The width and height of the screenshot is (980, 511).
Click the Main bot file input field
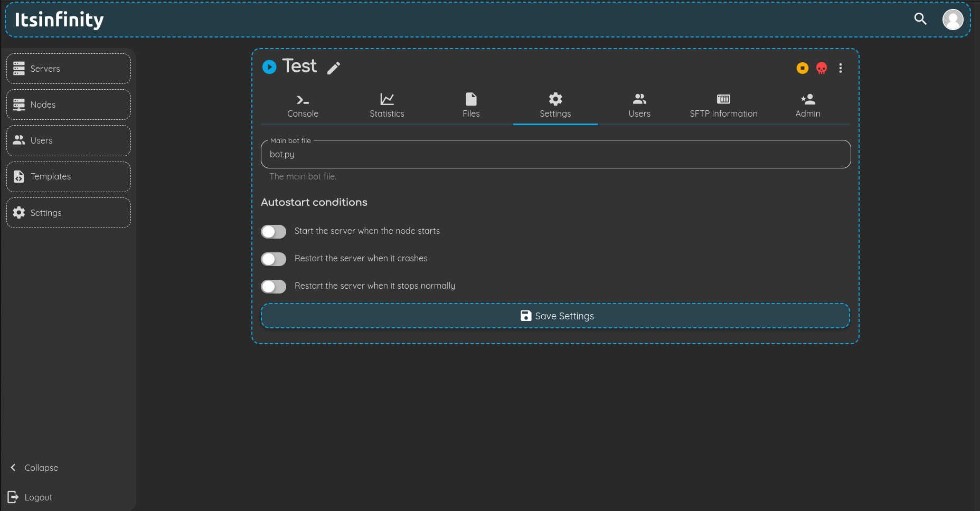tap(555, 154)
